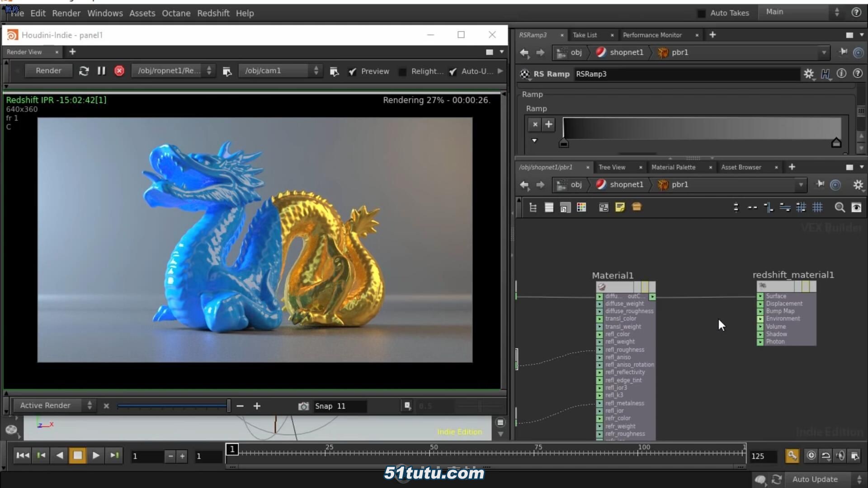Open the ROP path /obj/ropnet1 dropdown
This screenshot has width=868, height=488.
pyautogui.click(x=173, y=71)
